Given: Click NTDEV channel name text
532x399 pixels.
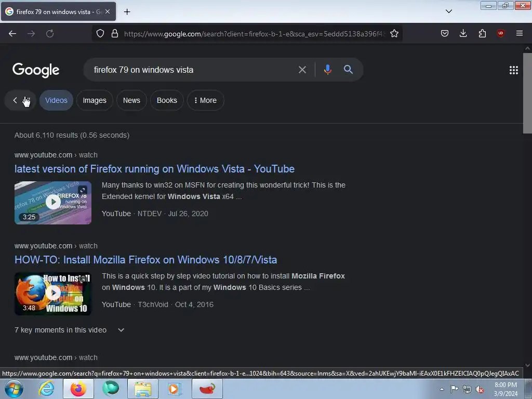Looking at the screenshot, I should tap(149, 214).
